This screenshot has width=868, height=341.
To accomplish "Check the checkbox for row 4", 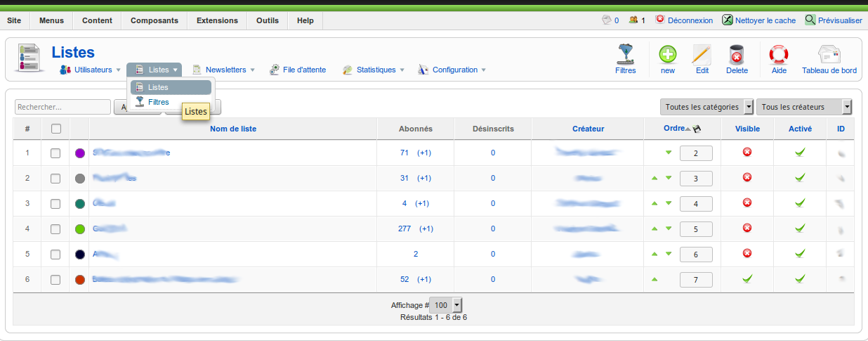I will (x=55, y=229).
